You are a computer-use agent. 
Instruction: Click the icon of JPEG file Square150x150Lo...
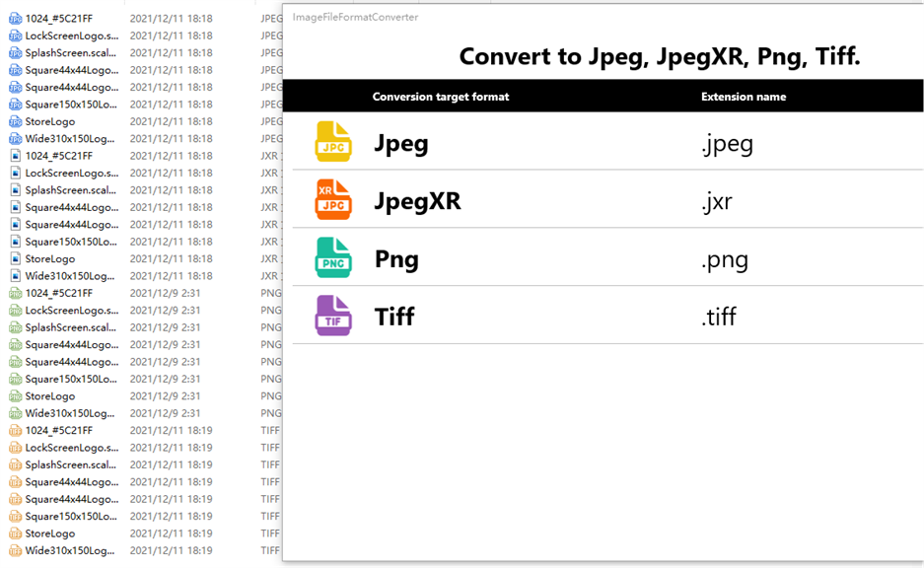[x=16, y=105]
